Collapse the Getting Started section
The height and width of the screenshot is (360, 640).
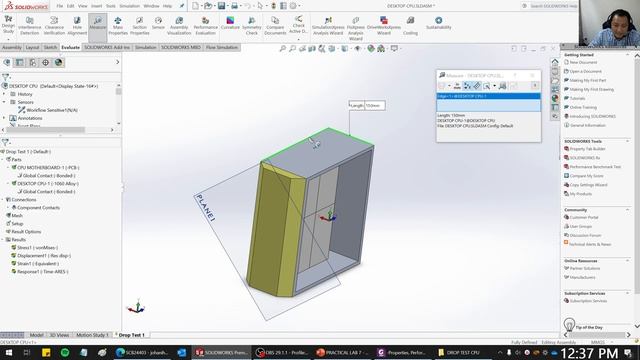[x=628, y=55]
